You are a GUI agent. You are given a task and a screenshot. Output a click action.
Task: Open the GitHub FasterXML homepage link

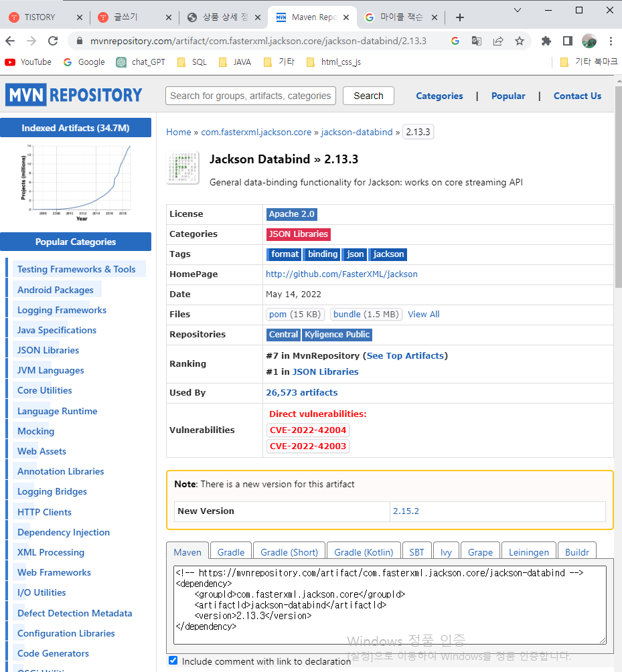[x=341, y=274]
